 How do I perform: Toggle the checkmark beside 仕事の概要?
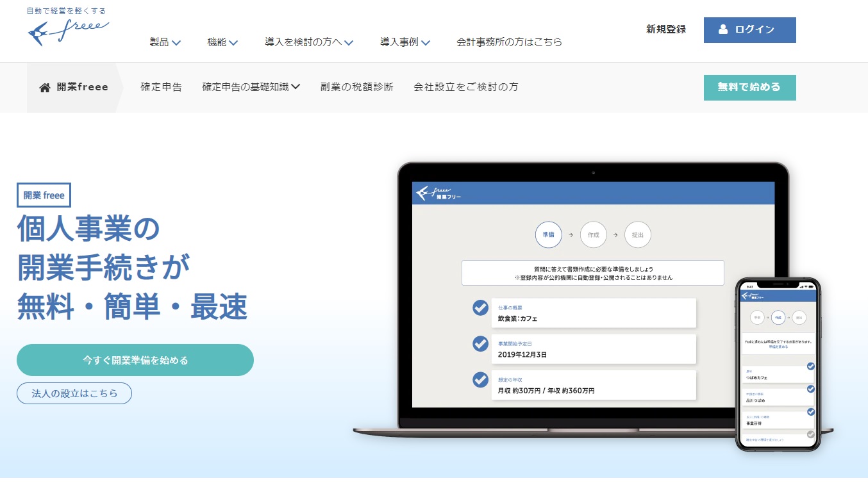point(480,308)
